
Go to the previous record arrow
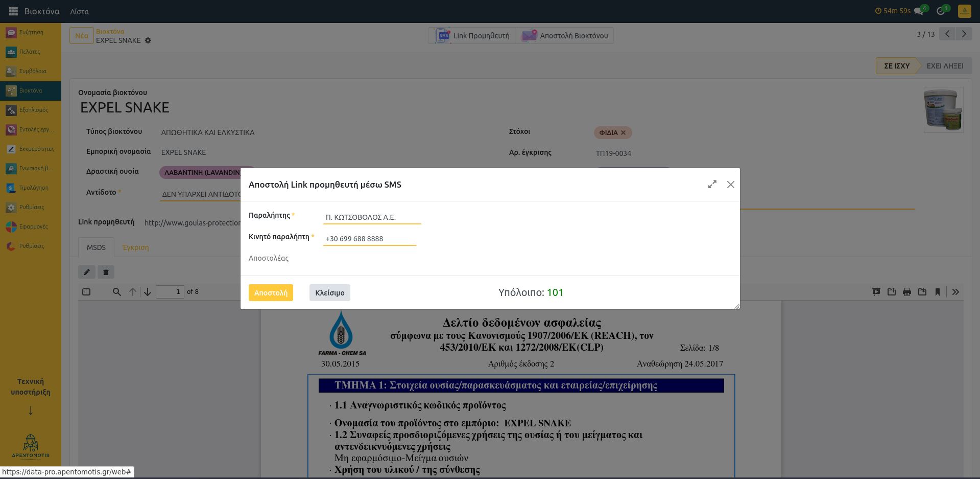[947, 34]
